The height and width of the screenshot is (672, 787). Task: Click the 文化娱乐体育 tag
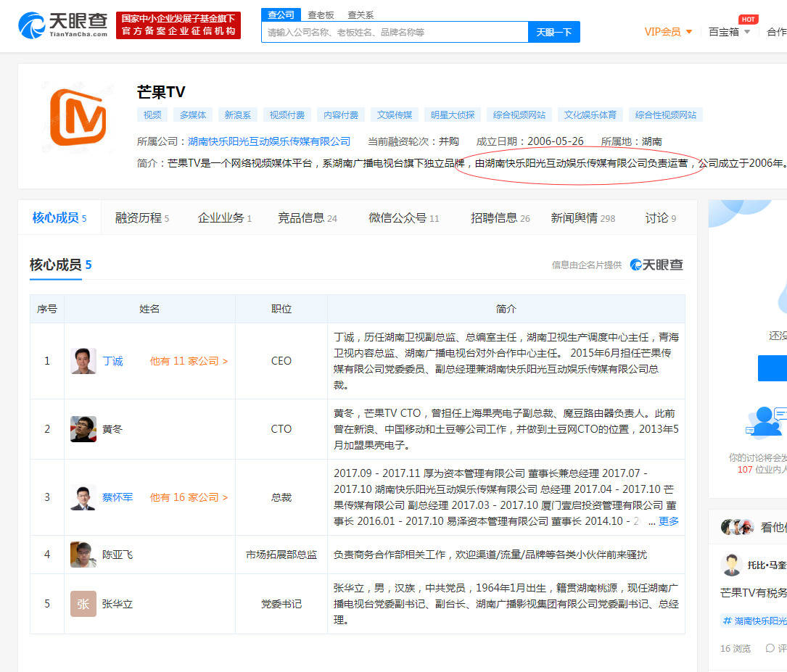pyautogui.click(x=590, y=115)
